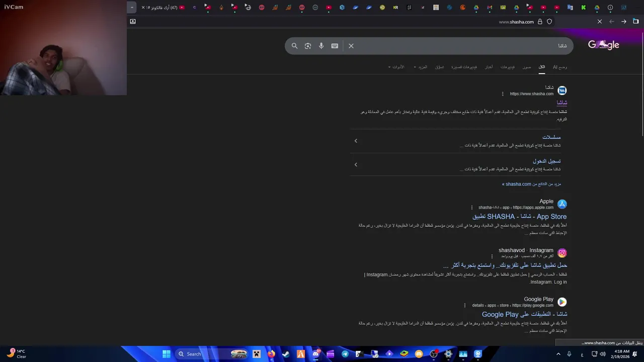Open the مسلسلات sitelink
This screenshot has width=644, height=362.
pyautogui.click(x=551, y=137)
